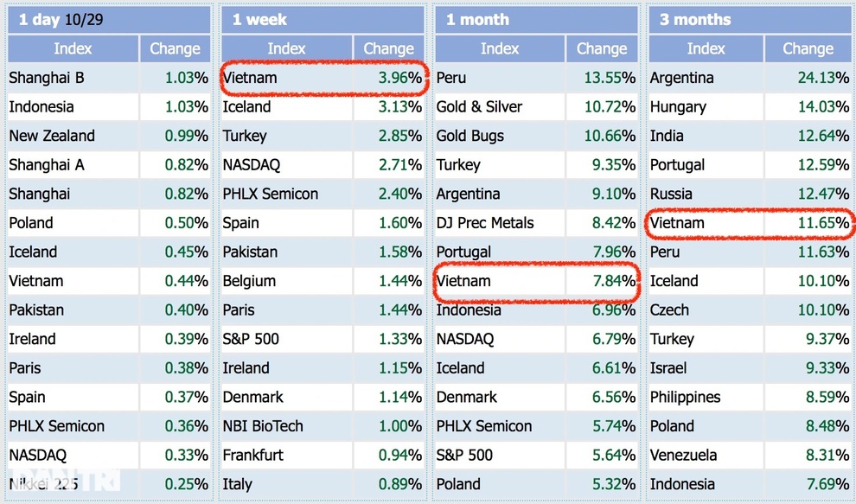Select "Poland" in the 1 month table
Viewport: 856px width, 504px height.
(x=458, y=484)
